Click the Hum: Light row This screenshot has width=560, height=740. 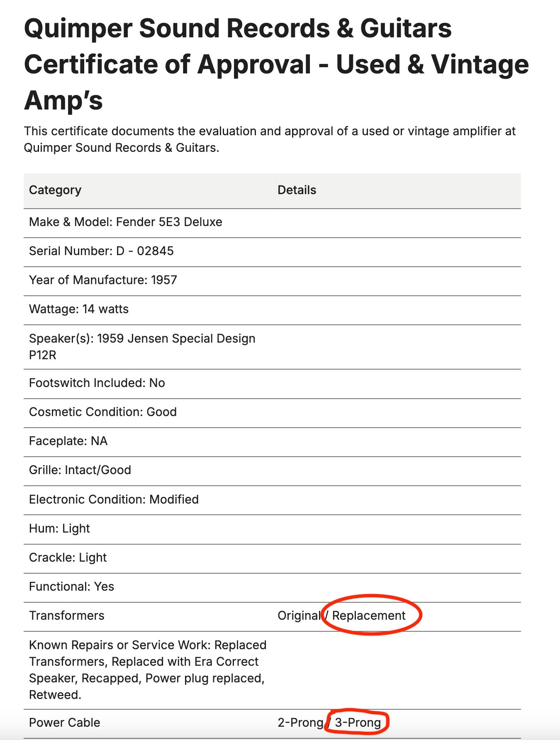[59, 528]
